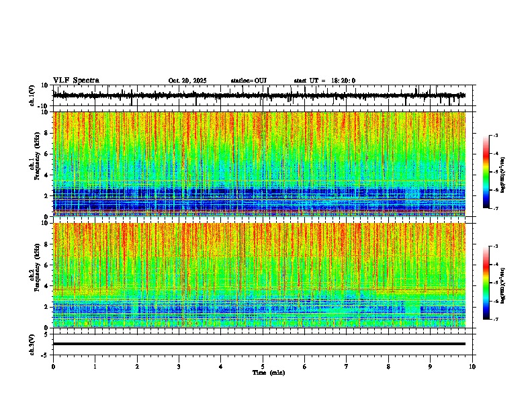This screenshot has width=532, height=411.
Task: Click the "7" minute tick on Time axis
Action: pyautogui.click(x=347, y=367)
